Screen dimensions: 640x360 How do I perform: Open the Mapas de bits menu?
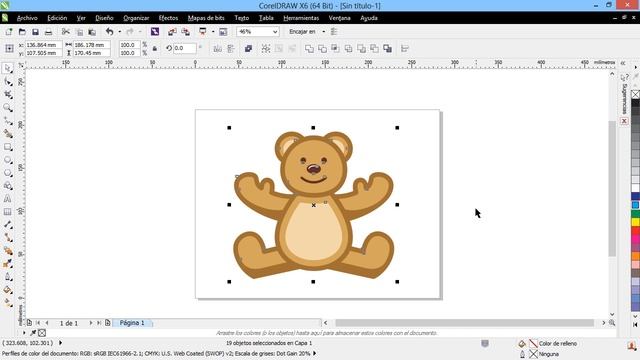click(206, 18)
